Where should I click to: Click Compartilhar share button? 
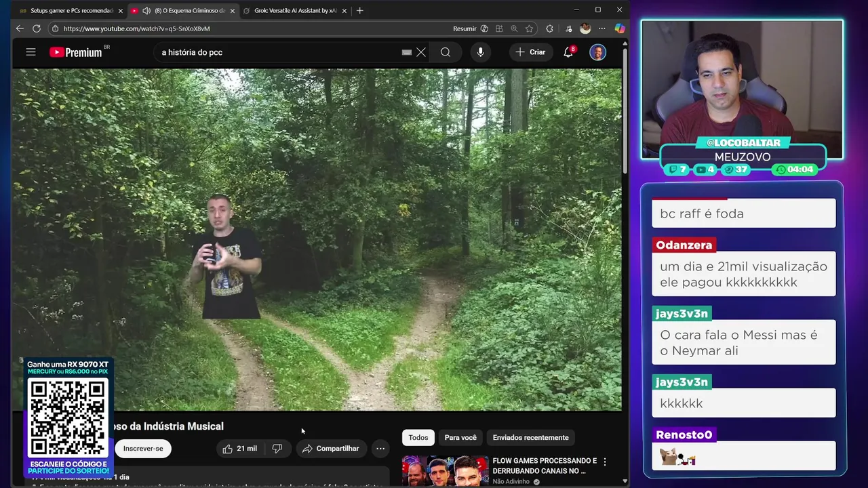[331, 449]
